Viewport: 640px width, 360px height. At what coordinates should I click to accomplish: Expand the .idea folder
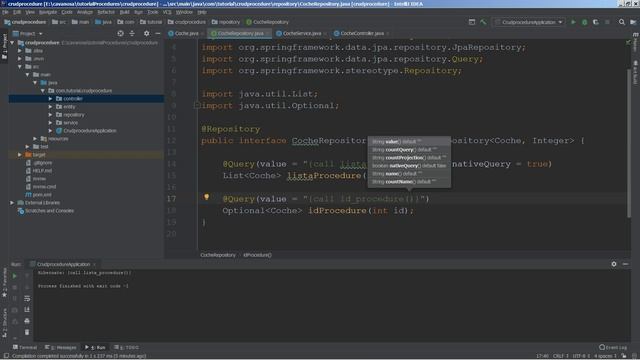coord(20,51)
